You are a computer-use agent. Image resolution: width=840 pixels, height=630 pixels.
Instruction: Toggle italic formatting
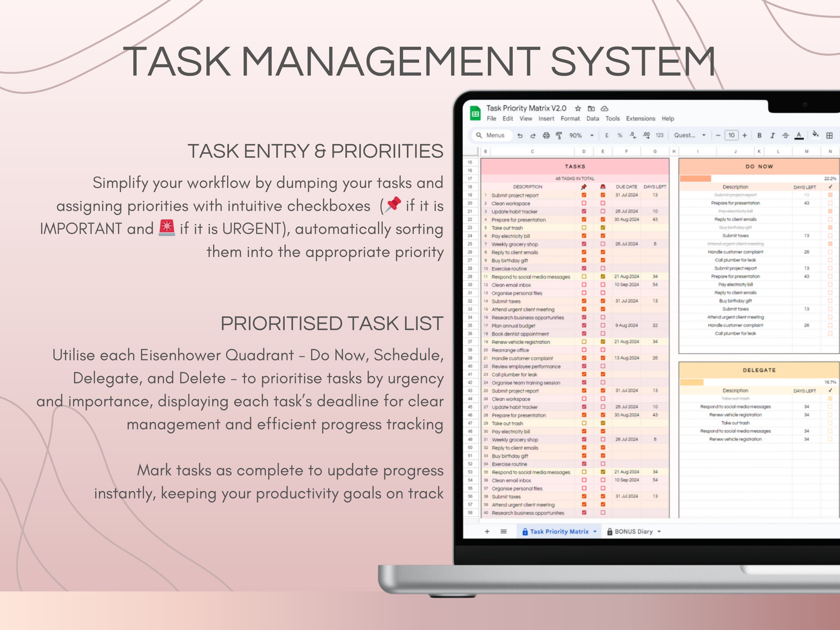pos(772,136)
